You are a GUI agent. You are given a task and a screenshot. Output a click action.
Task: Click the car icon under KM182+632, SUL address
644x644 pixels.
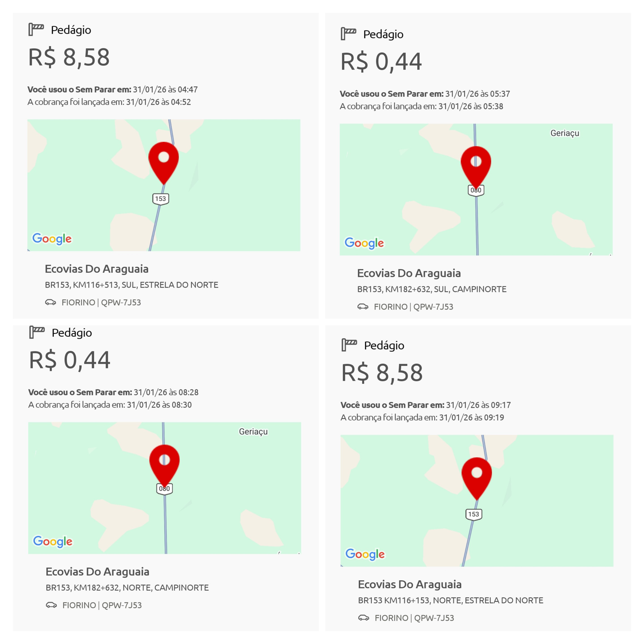click(x=363, y=307)
